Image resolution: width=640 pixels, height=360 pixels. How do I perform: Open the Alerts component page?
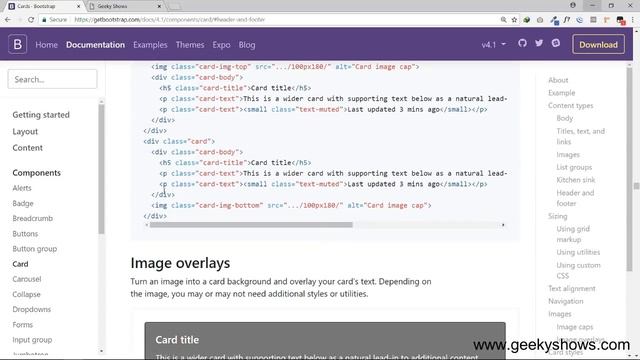22,188
